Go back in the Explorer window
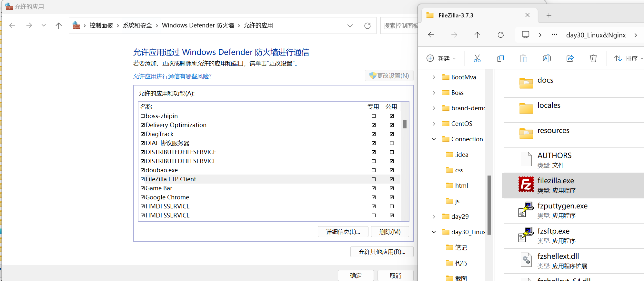644x281 pixels. pos(431,35)
